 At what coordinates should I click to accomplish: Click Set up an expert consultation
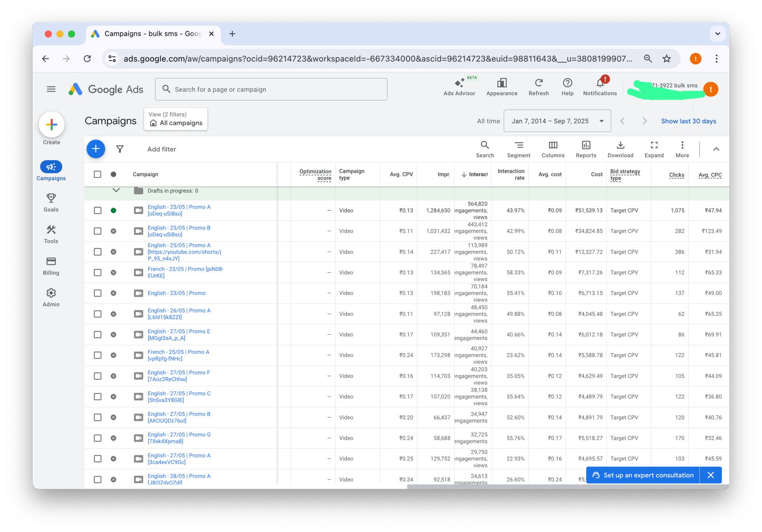click(x=643, y=475)
